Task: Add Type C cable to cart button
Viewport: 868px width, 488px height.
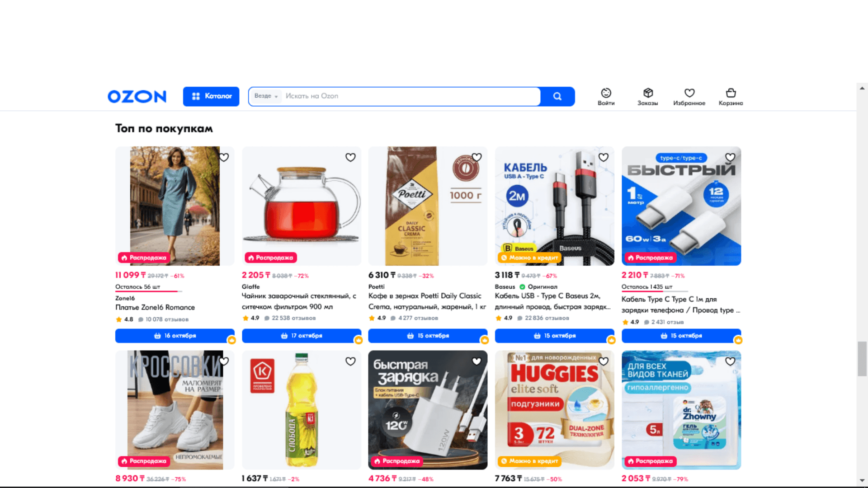Action: [x=681, y=336]
